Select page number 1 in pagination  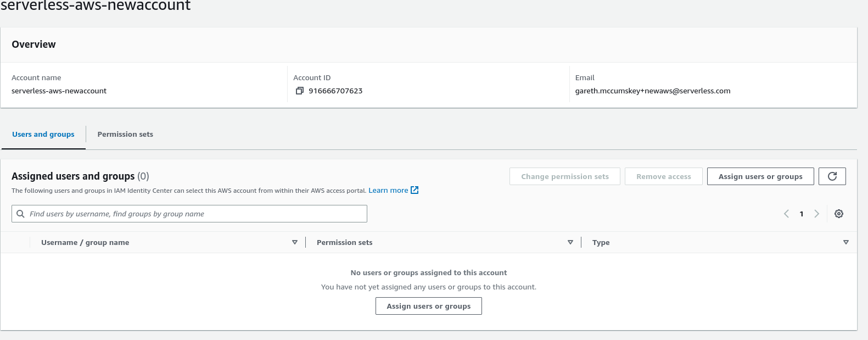point(802,214)
